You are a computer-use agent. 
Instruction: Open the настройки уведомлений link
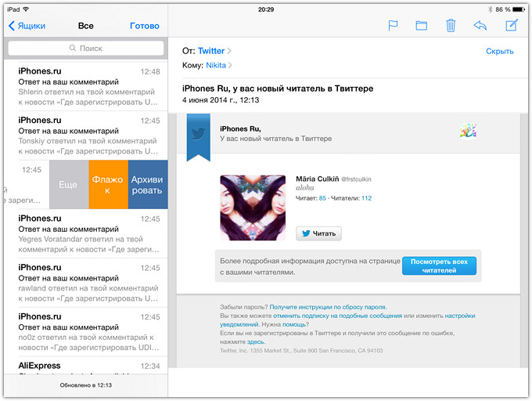click(x=459, y=316)
